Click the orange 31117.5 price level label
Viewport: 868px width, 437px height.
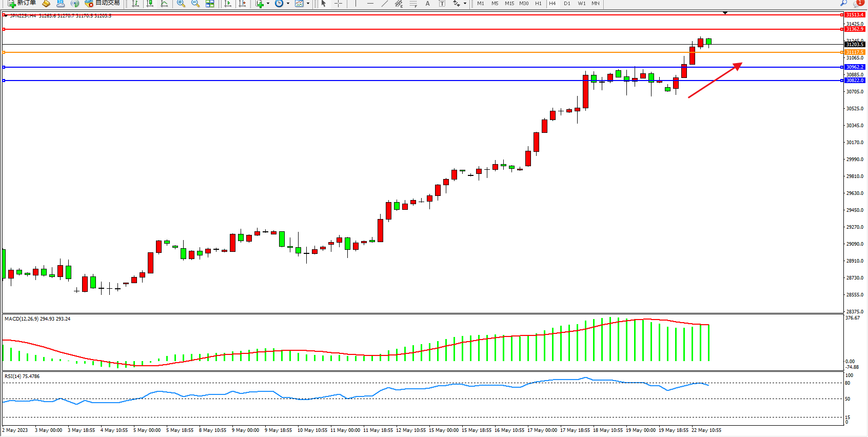click(x=855, y=52)
